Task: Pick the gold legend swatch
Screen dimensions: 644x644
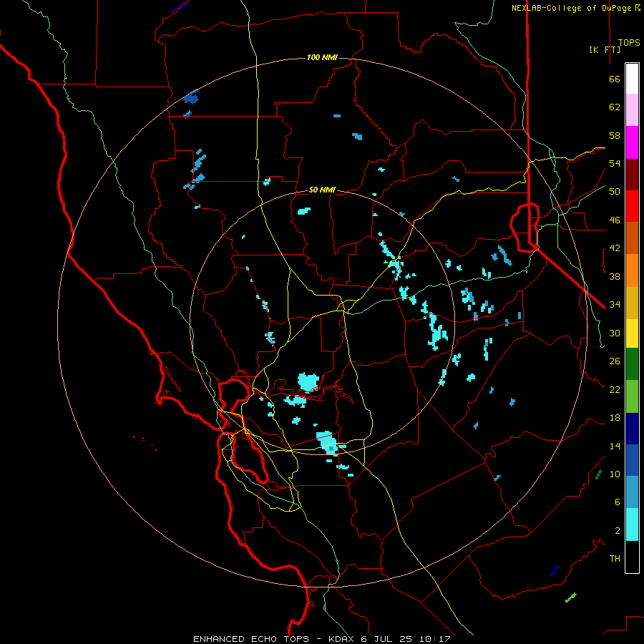Action: point(632,303)
